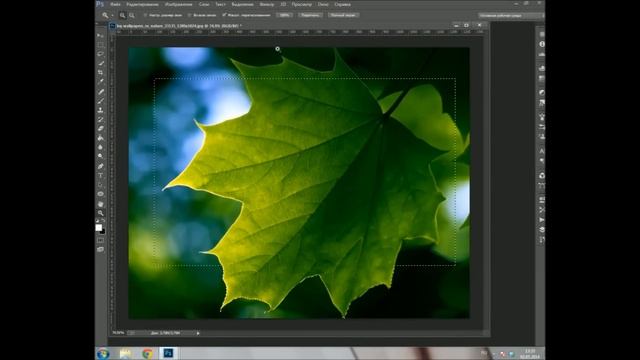The width and height of the screenshot is (640, 360).
Task: Open Google Chrome from the taskbar
Action: [147, 353]
